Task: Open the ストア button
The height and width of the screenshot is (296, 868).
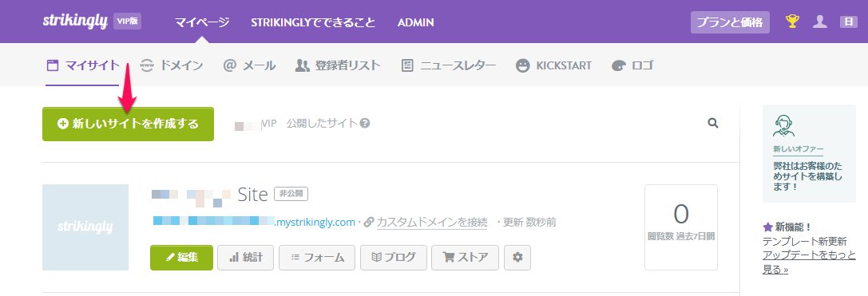Action: pos(465,257)
